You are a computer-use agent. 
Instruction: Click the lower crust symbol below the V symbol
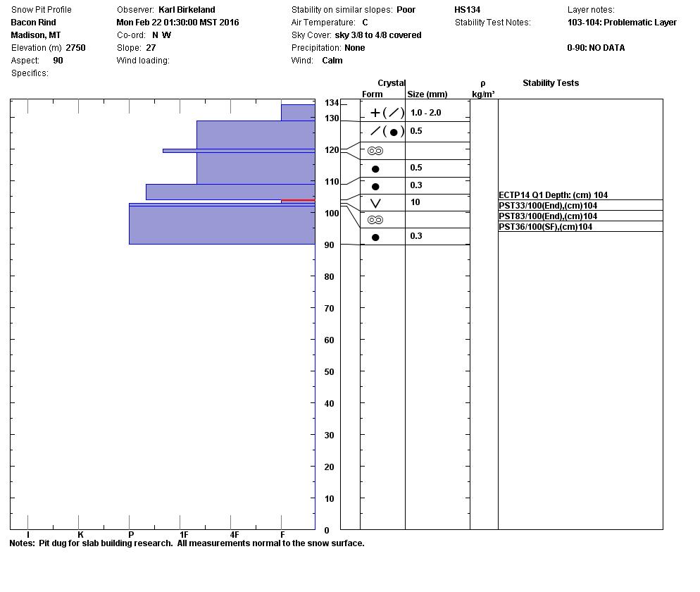pyautogui.click(x=375, y=220)
